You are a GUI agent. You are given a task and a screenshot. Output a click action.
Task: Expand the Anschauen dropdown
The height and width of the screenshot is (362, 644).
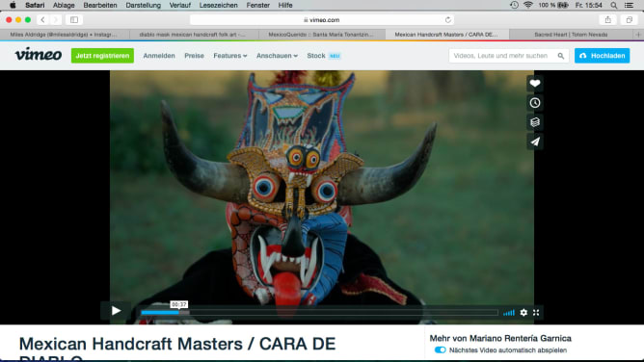277,56
